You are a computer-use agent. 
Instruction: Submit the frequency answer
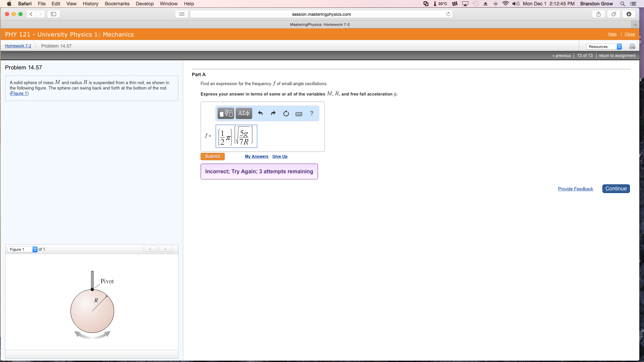(x=212, y=156)
